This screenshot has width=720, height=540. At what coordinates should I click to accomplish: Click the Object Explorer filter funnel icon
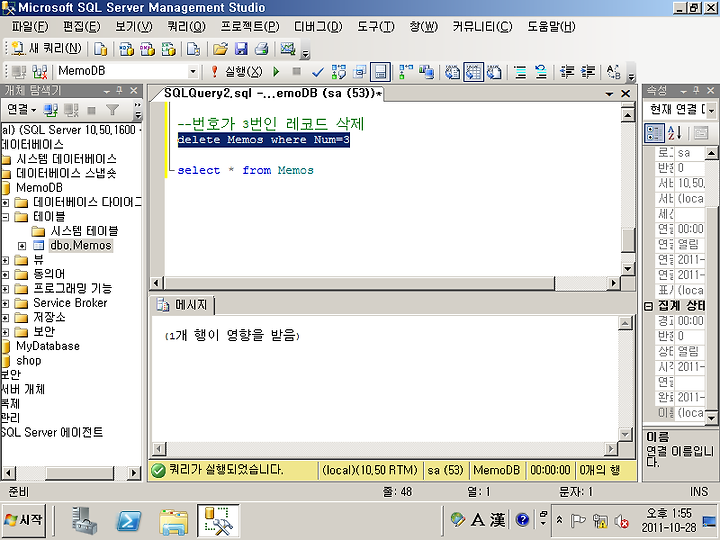point(112,110)
